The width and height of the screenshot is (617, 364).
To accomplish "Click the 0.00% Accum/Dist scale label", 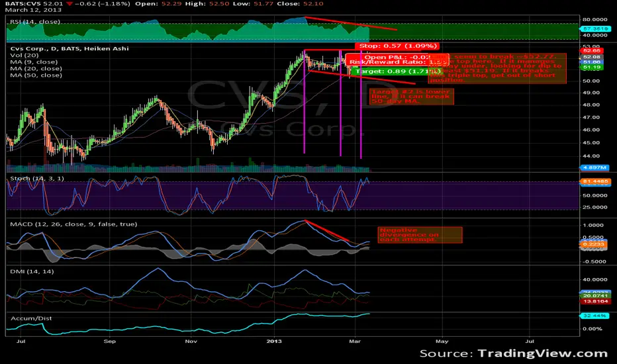I will click(x=593, y=329).
